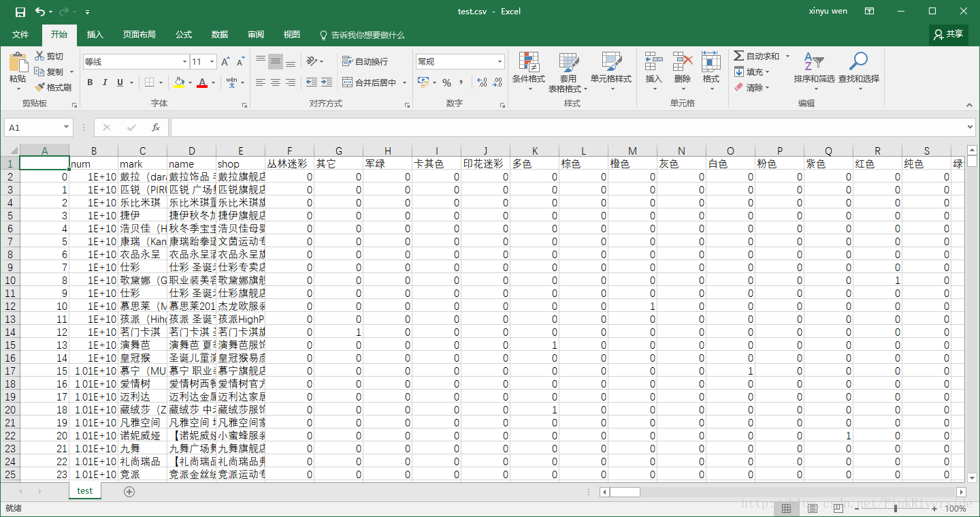This screenshot has height=517, width=980.
Task: Apply comma style format
Action: [461, 82]
